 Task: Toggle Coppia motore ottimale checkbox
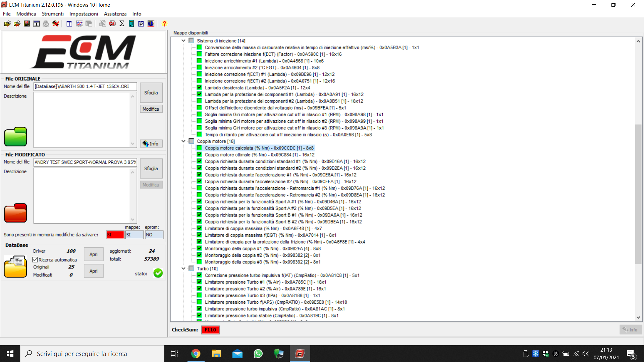click(x=199, y=155)
